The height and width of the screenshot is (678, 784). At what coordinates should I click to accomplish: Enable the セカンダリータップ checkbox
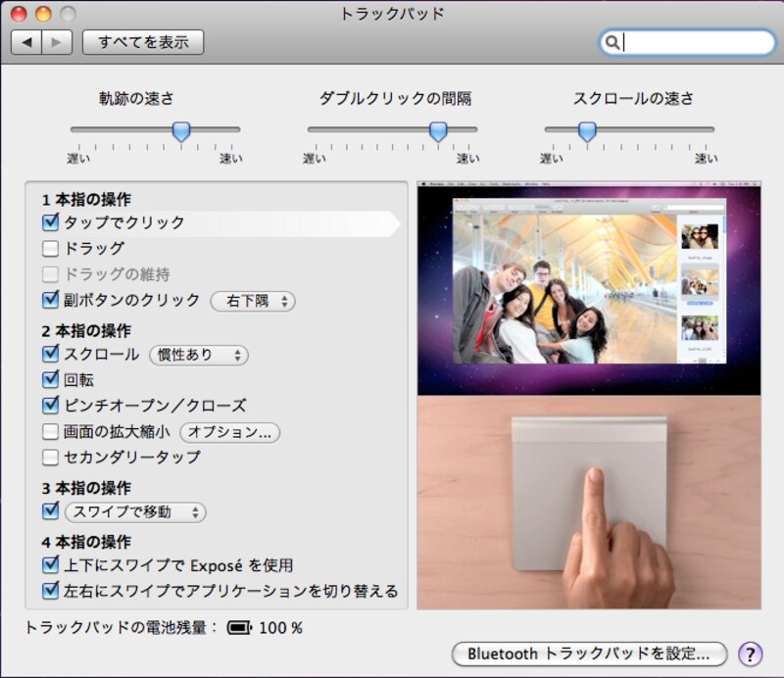tap(50, 457)
